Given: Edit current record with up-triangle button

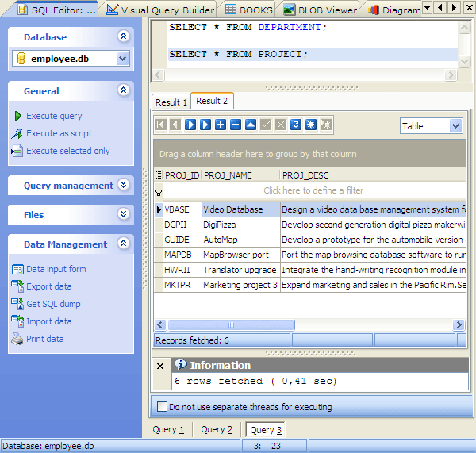Looking at the screenshot, I should (x=251, y=125).
